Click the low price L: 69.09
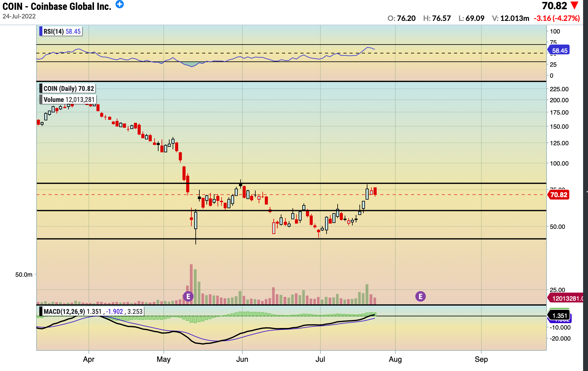Screen dimensions: 588x371 tap(471, 18)
